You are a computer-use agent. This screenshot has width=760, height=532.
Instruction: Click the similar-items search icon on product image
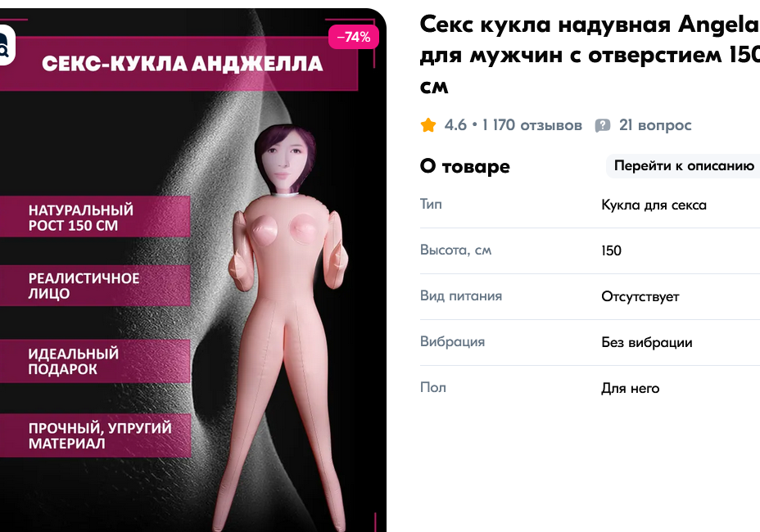coord(5,45)
